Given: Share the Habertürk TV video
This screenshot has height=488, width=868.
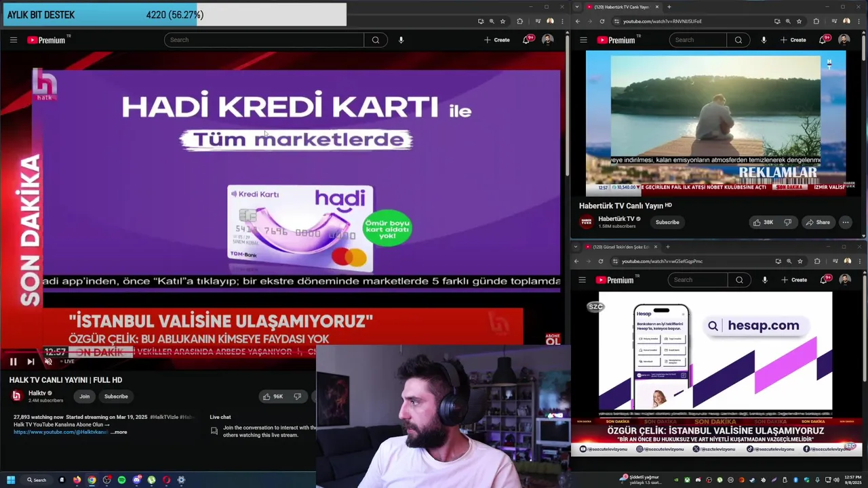Looking at the screenshot, I should [x=818, y=222].
